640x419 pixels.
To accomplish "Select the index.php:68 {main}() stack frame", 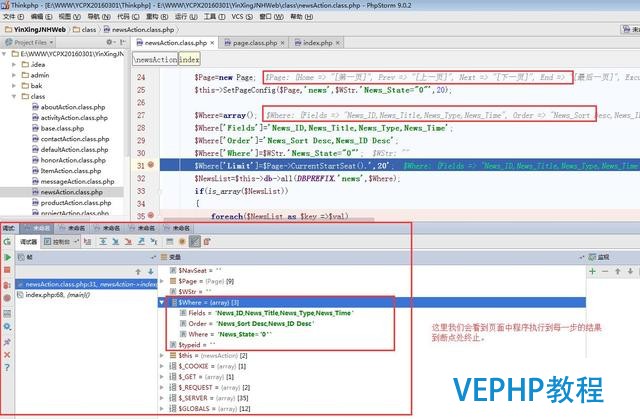I will [x=86, y=295].
